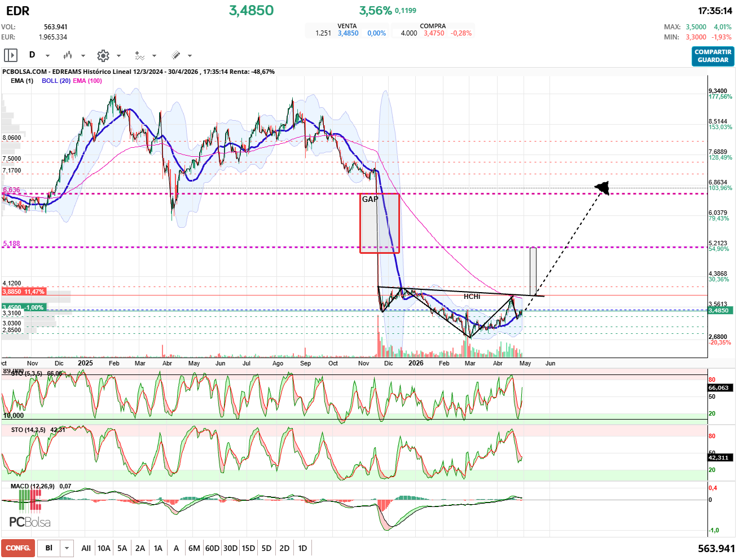
Task: Click the EMA (100) indicator label
Action: point(87,81)
